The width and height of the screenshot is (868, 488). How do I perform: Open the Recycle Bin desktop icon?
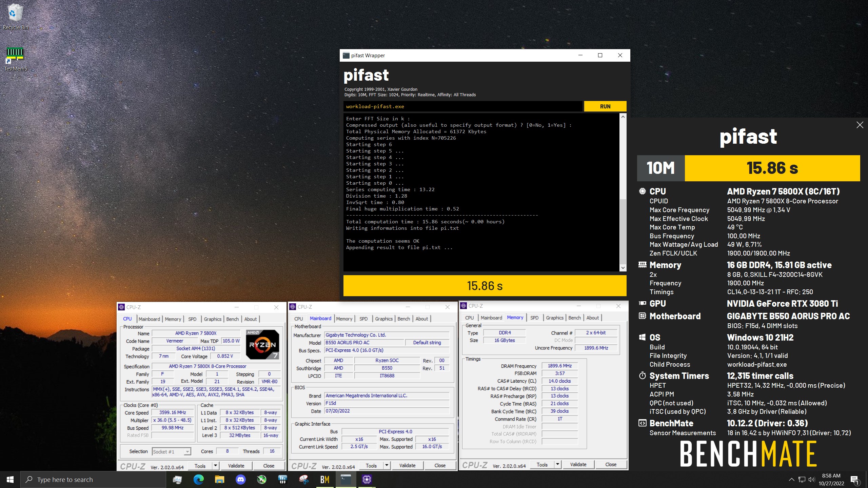(15, 17)
